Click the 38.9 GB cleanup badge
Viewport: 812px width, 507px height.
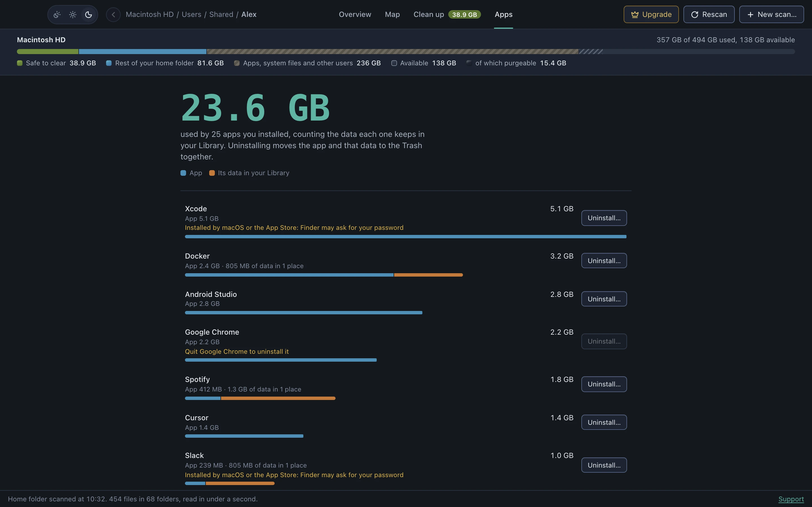tap(464, 14)
